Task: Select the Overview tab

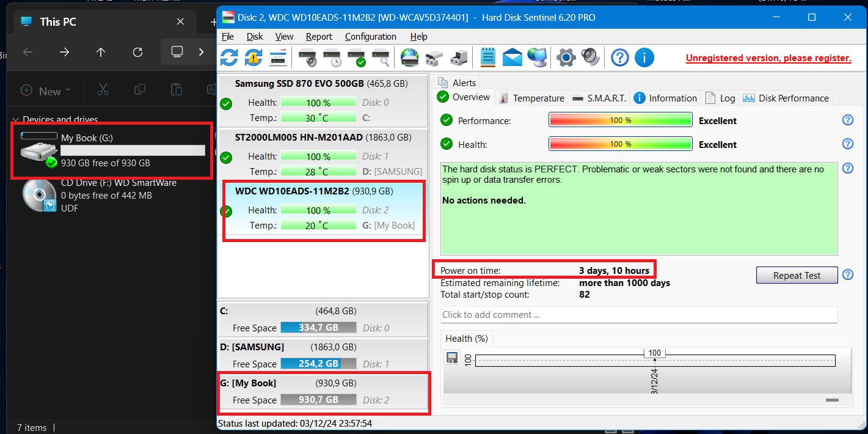Action: pos(464,97)
